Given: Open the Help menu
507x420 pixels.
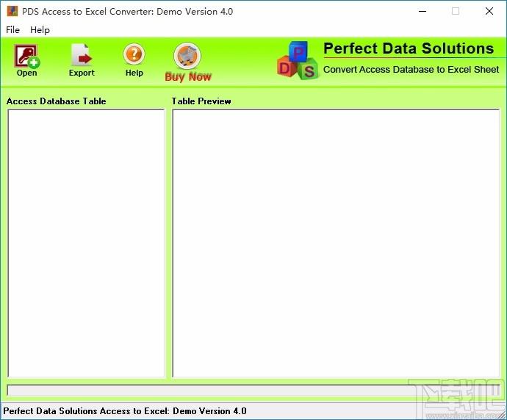Looking at the screenshot, I should pos(40,29).
